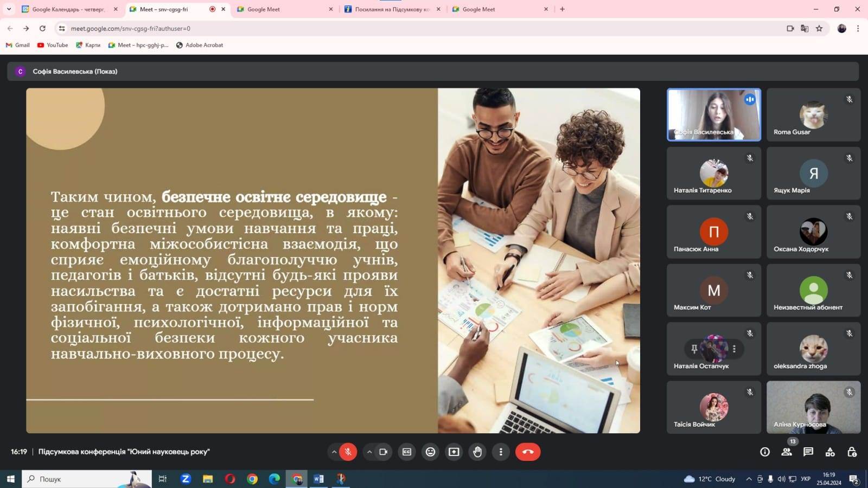The width and height of the screenshot is (868, 488).
Task: Expand video settings arrow beside camera
Action: click(369, 452)
